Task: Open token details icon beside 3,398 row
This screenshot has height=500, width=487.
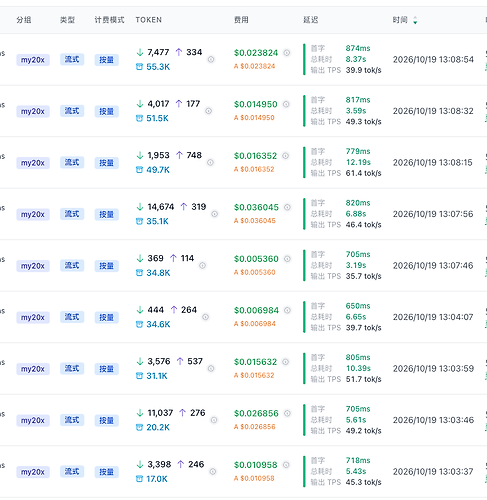Action: [213, 472]
